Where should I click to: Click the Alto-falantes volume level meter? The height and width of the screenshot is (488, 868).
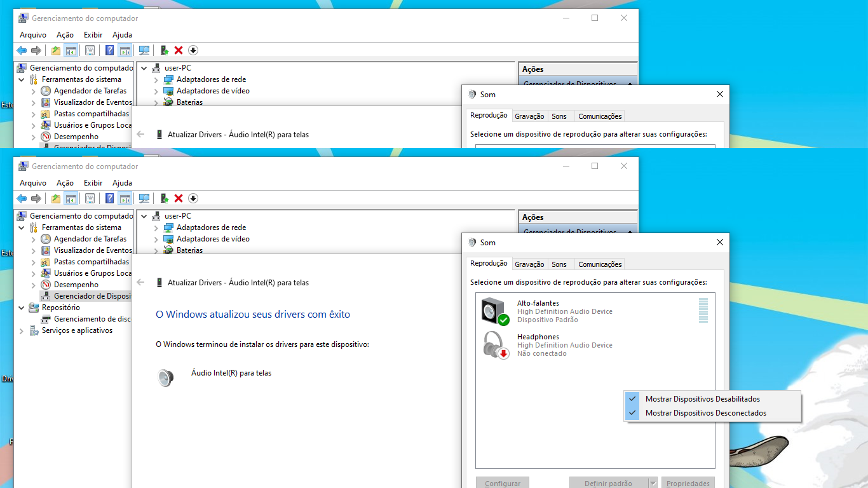(x=703, y=311)
